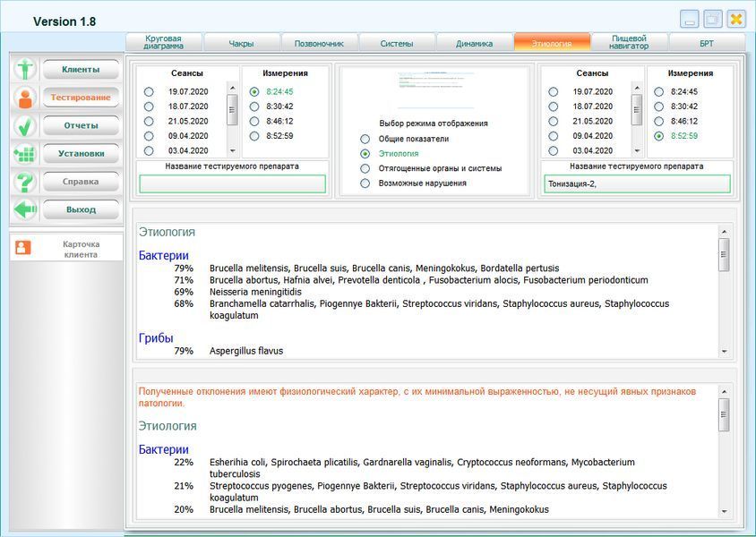Open the Пищевой навигатор tab
This screenshot has height=537, width=756.
pos(629,42)
